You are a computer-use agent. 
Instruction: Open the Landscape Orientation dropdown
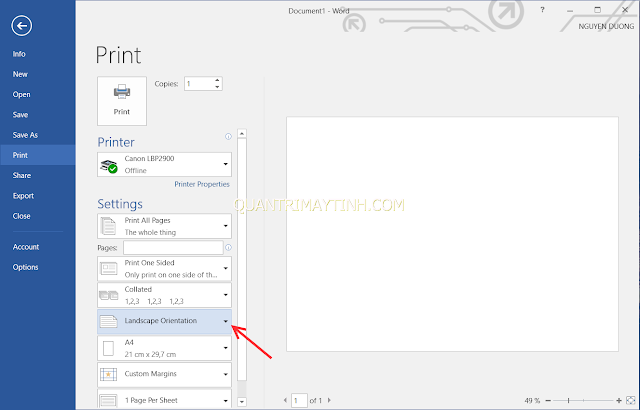[x=164, y=321]
